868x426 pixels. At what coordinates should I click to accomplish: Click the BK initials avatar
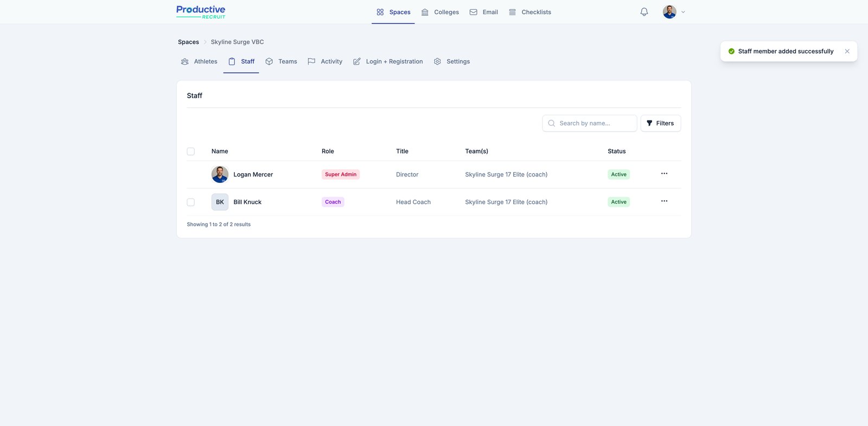tap(220, 202)
